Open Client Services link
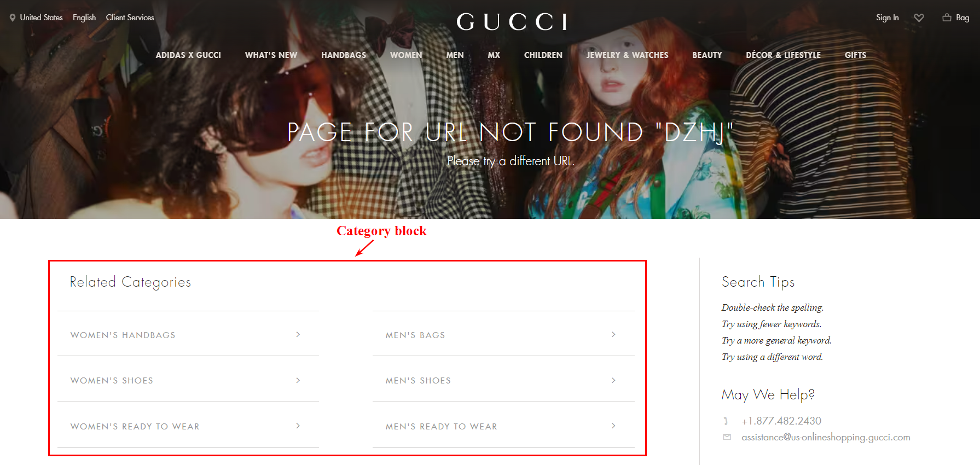 pyautogui.click(x=130, y=18)
